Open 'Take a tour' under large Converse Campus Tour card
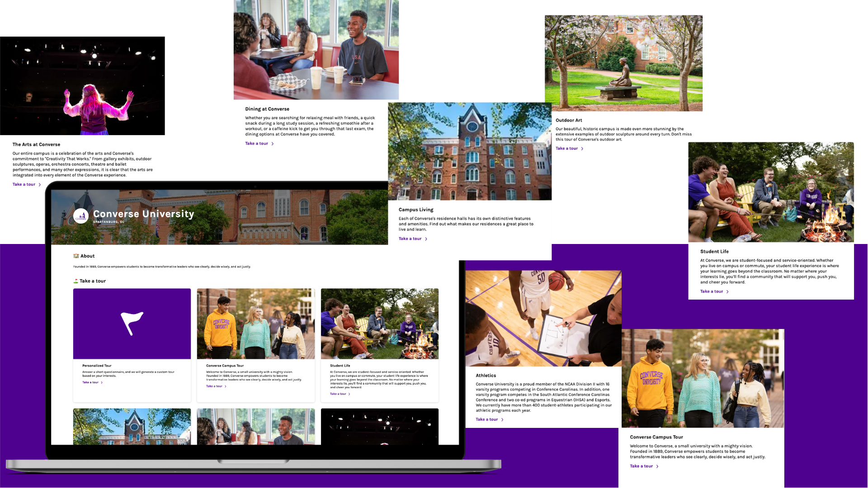The image size is (868, 488). [x=642, y=466]
